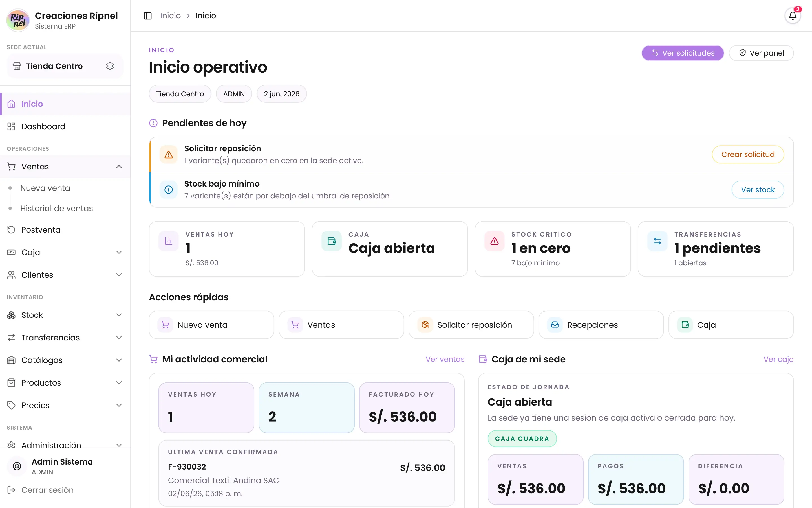Click the wallet icon on Caja abierta card
The width and height of the screenshot is (812, 508).
click(332, 241)
